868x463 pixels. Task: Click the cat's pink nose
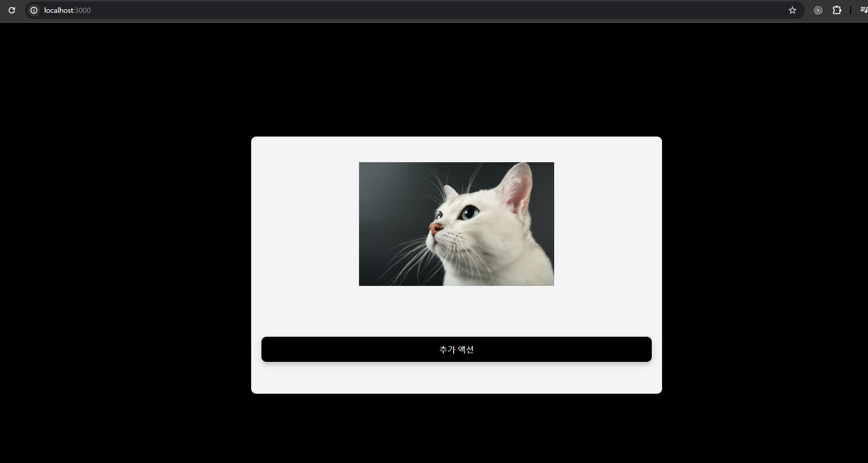435,228
